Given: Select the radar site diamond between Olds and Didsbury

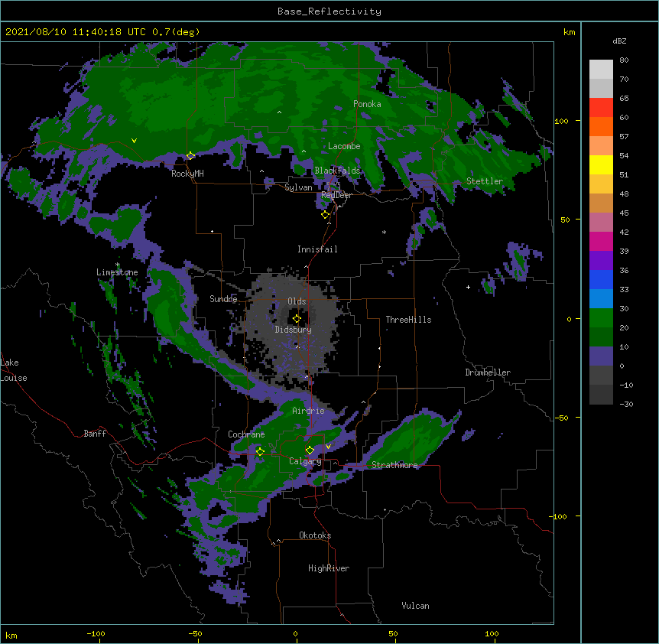Looking at the screenshot, I should pyautogui.click(x=297, y=318).
